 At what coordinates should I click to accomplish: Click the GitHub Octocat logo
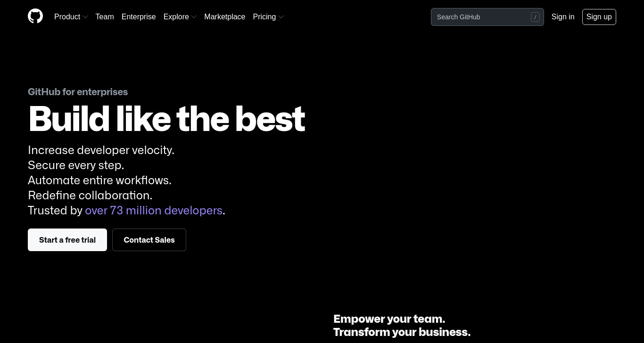[35, 16]
